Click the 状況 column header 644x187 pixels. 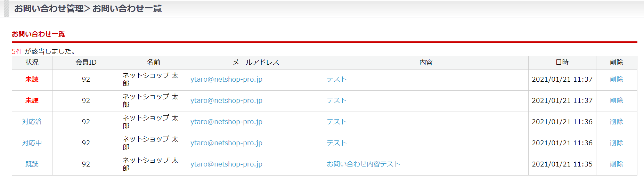click(32, 63)
